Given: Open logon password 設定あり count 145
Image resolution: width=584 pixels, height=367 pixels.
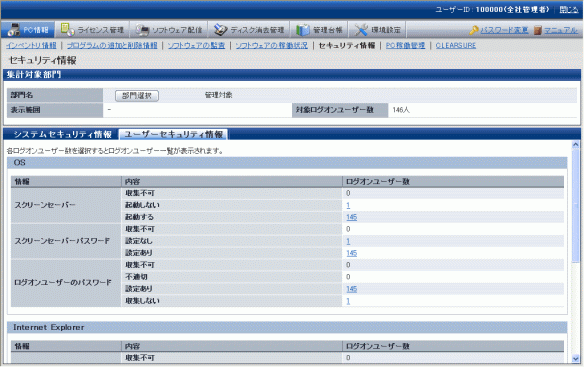Looking at the screenshot, I should [352, 289].
